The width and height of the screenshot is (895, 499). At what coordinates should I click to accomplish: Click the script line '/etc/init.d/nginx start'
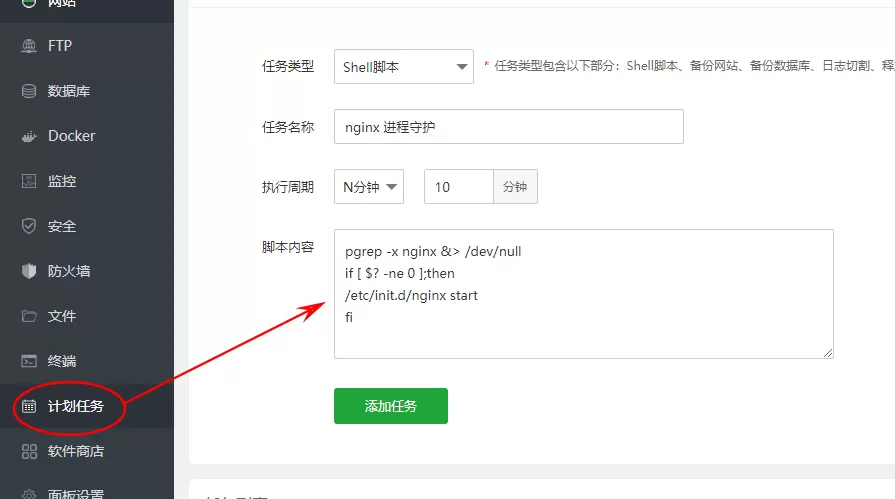[411, 295]
